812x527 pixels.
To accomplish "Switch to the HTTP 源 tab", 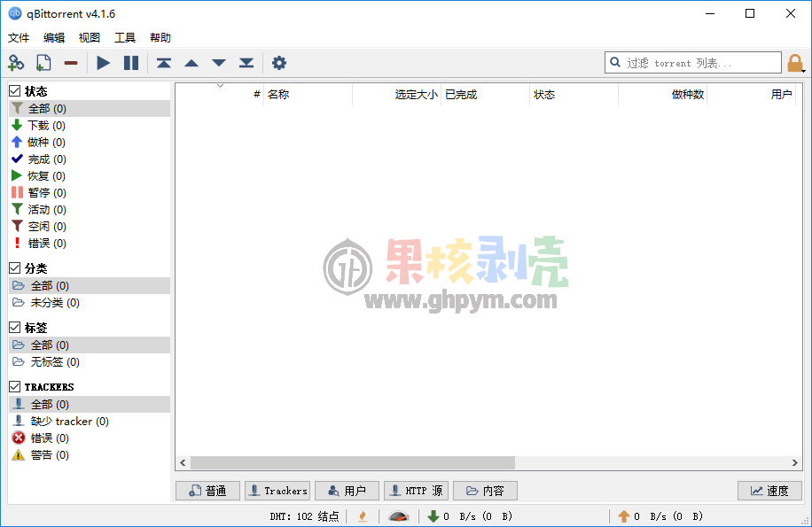I will pyautogui.click(x=417, y=491).
